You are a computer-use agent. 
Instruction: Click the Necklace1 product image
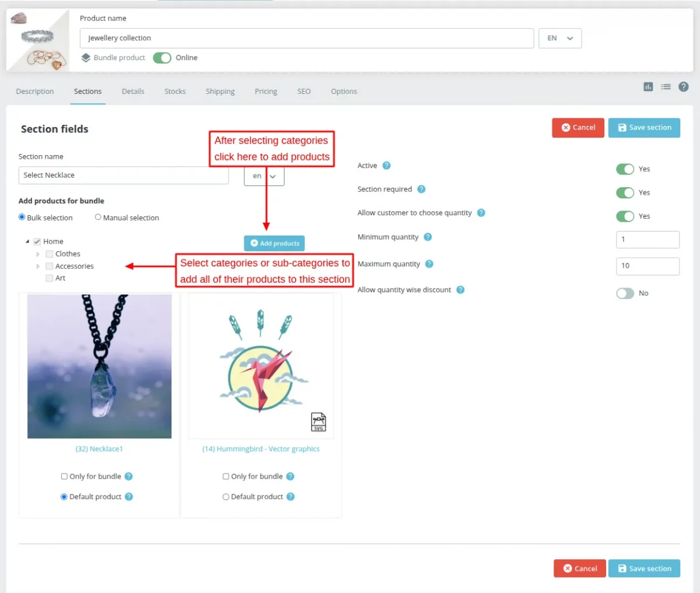point(99,366)
